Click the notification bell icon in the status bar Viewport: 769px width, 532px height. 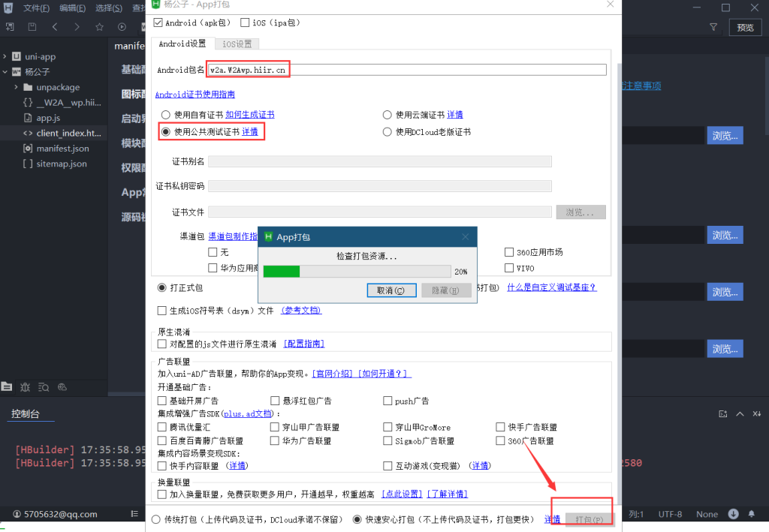tap(751, 514)
